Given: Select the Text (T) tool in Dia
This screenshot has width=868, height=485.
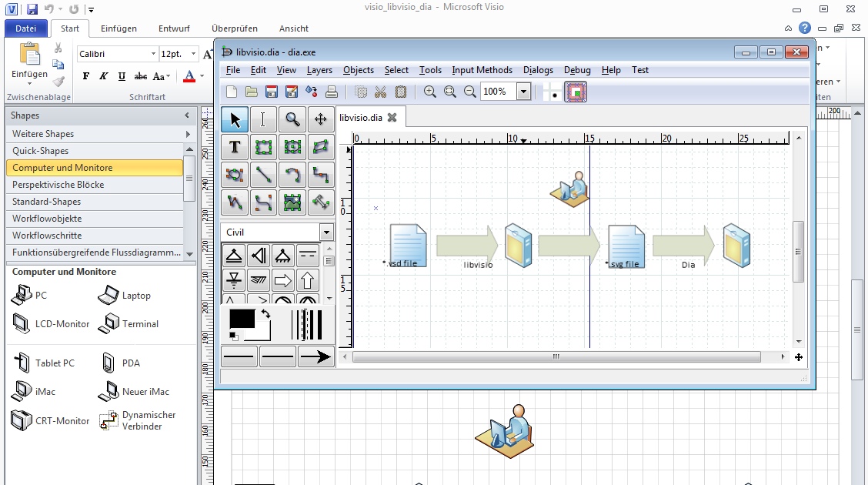Looking at the screenshot, I should click(235, 147).
